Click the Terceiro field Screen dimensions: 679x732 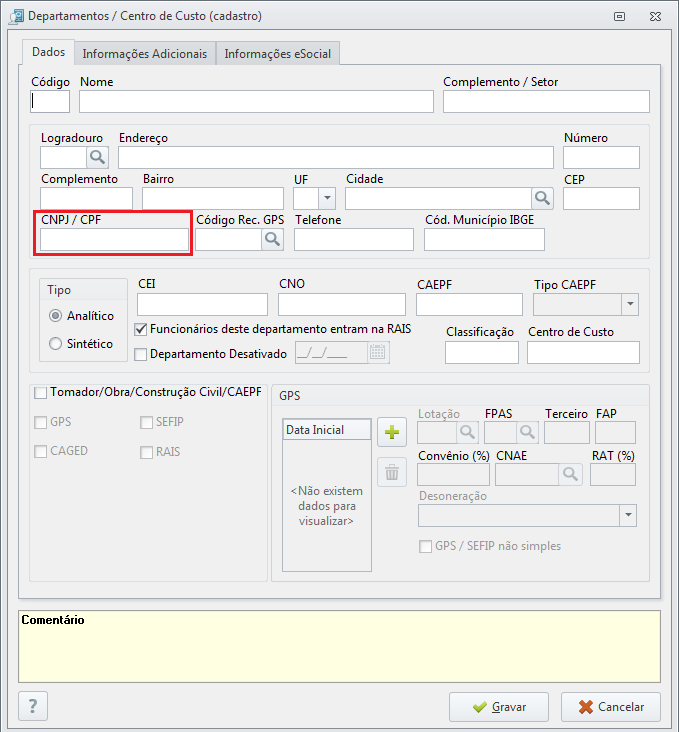coord(566,432)
